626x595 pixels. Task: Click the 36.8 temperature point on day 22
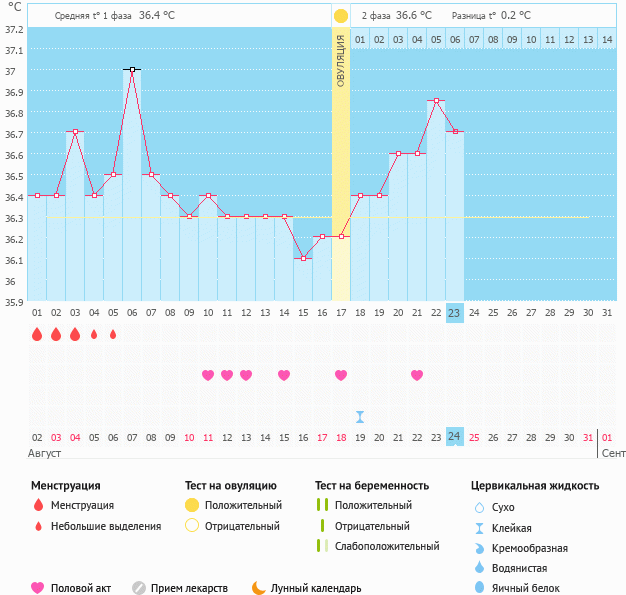(436, 100)
